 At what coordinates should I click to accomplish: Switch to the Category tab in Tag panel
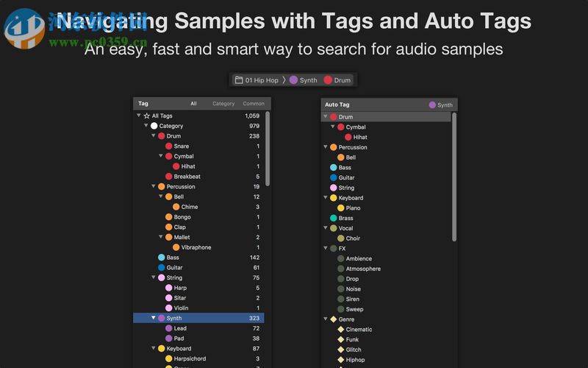tap(223, 104)
